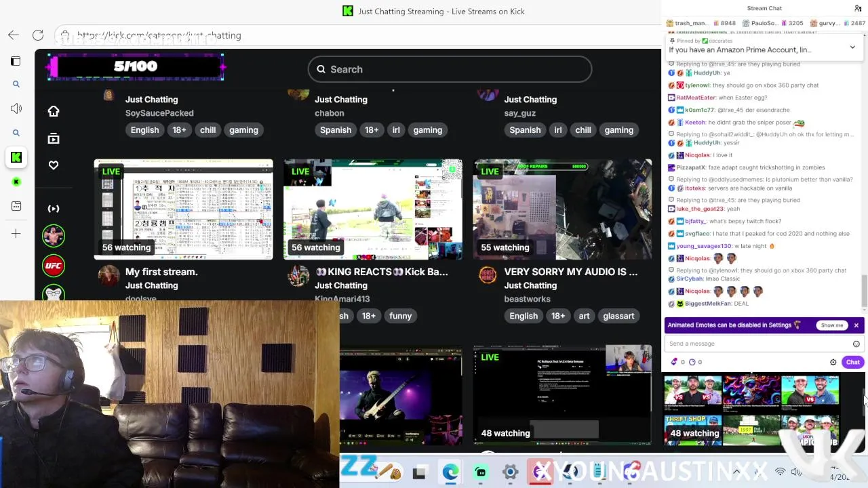Image resolution: width=868 pixels, height=488 pixels.
Task: Go back using the browser back arrow
Action: tap(14, 35)
